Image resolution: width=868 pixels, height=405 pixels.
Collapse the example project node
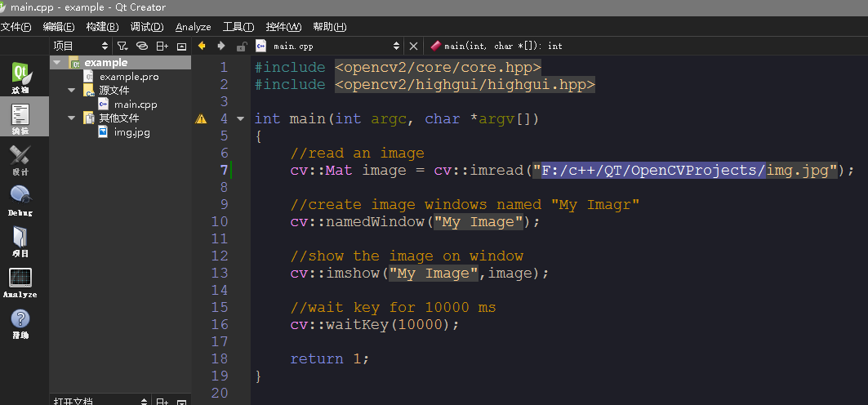pyautogui.click(x=56, y=63)
